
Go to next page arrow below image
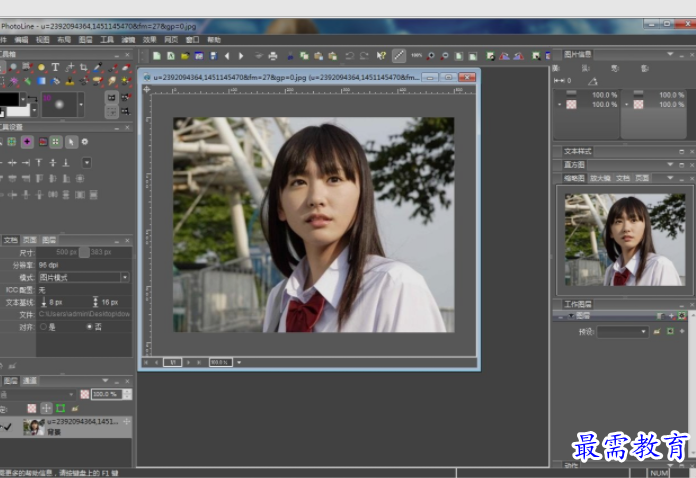pyautogui.click(x=189, y=363)
